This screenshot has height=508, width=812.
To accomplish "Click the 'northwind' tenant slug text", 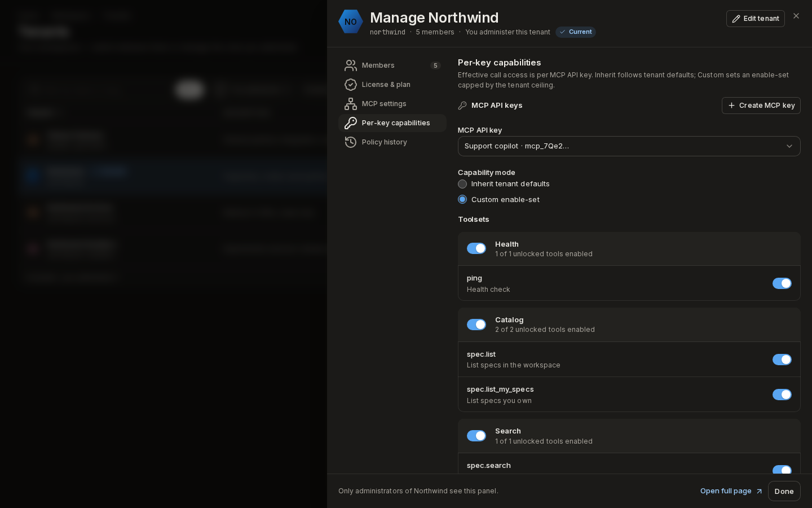I will tap(387, 32).
